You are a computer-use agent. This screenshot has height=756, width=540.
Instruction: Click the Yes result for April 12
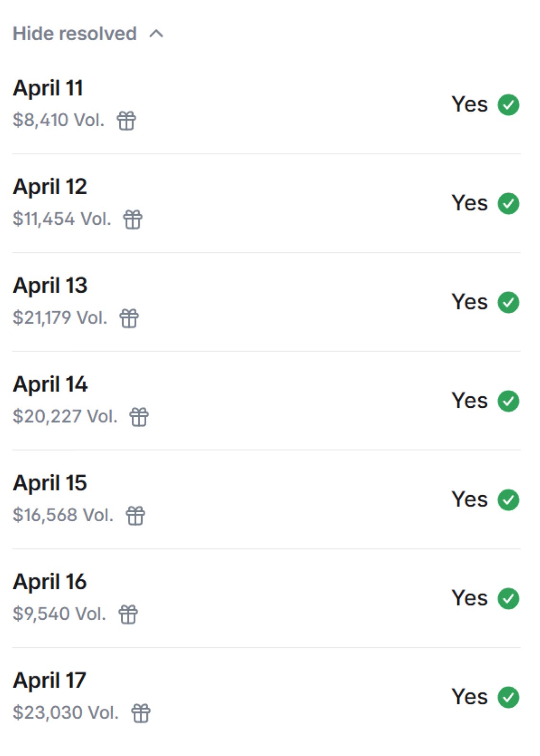tap(469, 203)
